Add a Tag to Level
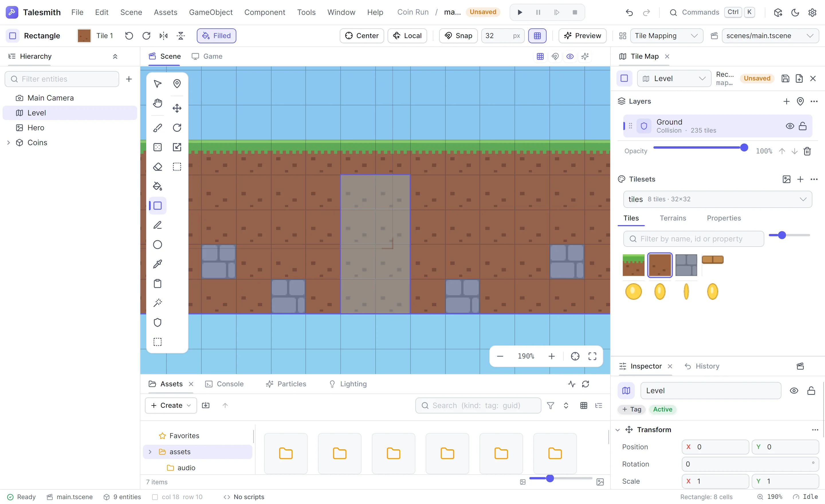The image size is (825, 504). tap(631, 409)
